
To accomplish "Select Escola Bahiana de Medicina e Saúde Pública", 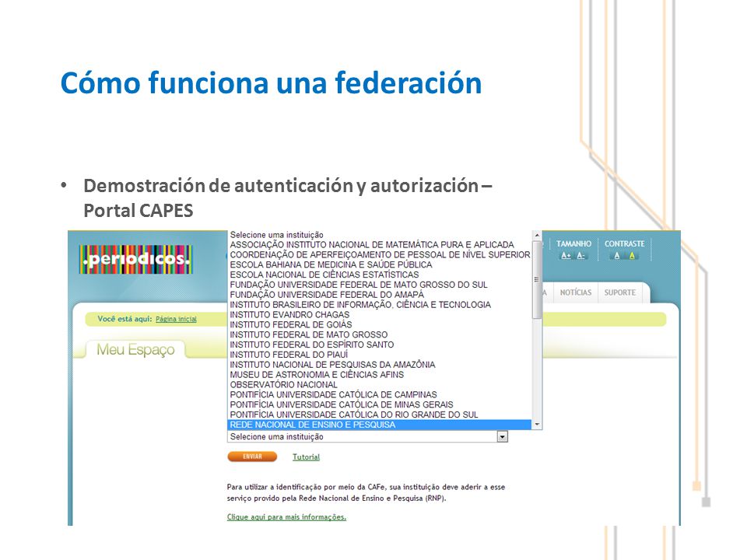I will (379, 264).
